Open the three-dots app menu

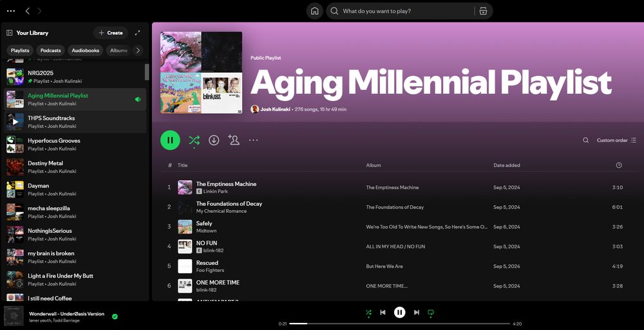point(11,11)
